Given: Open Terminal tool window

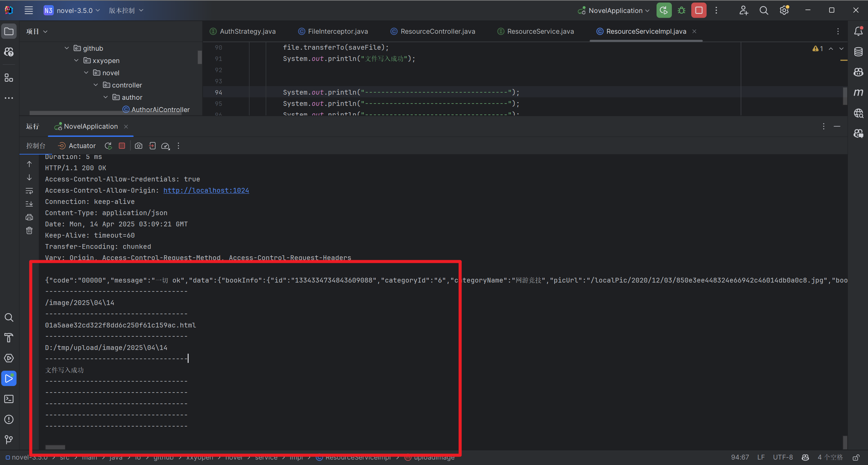Looking at the screenshot, I should [x=9, y=399].
